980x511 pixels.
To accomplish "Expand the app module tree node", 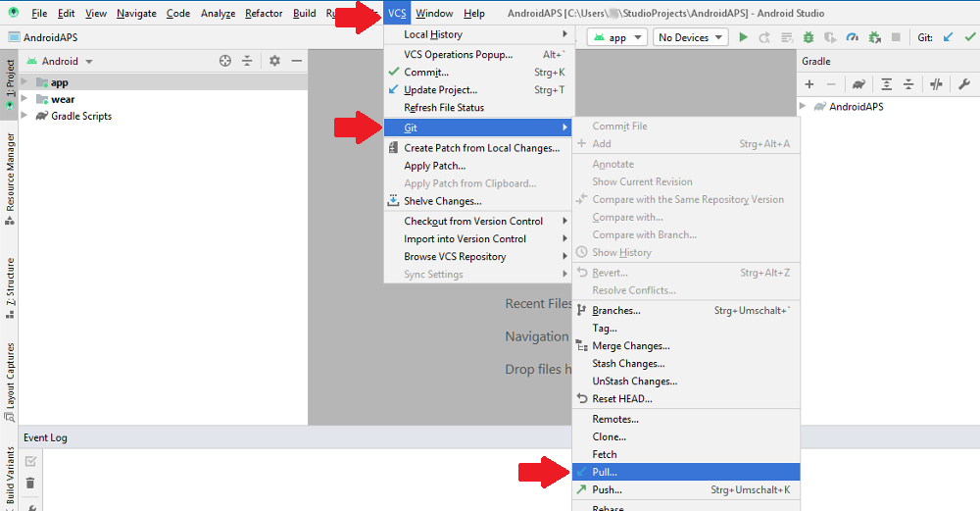I will pyautogui.click(x=24, y=82).
